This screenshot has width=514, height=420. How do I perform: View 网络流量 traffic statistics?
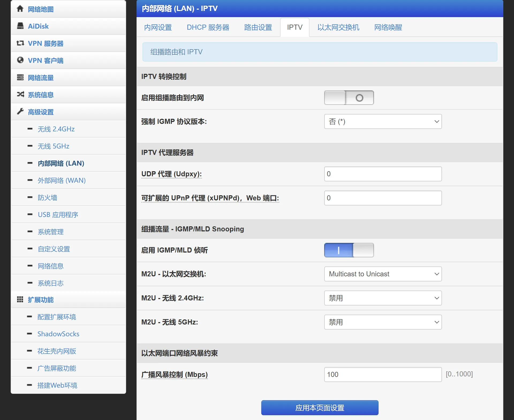pyautogui.click(x=40, y=77)
